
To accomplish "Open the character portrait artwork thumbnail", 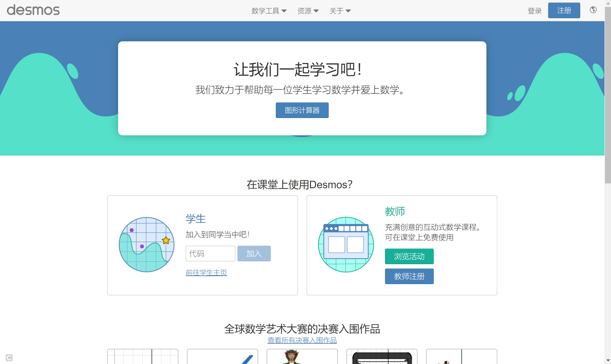I will (x=302, y=356).
